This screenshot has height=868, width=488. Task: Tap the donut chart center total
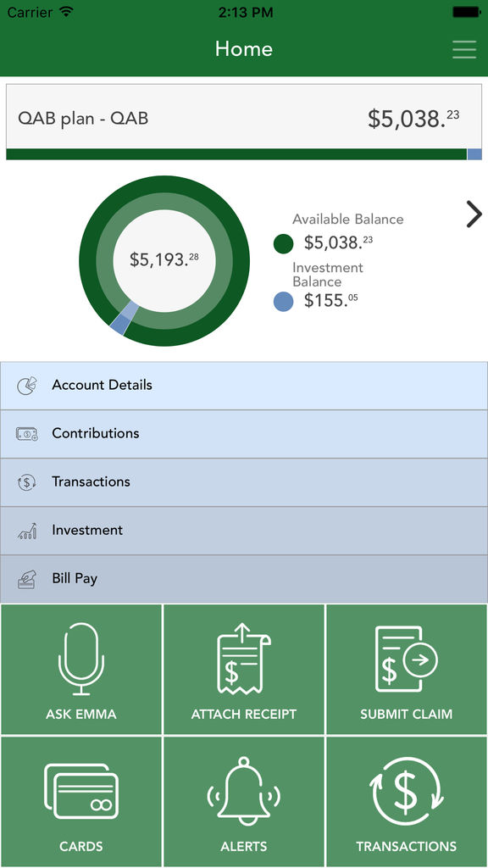tap(164, 259)
